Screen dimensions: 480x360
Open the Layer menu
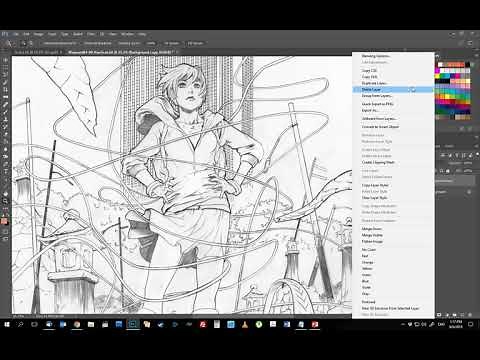coord(52,34)
